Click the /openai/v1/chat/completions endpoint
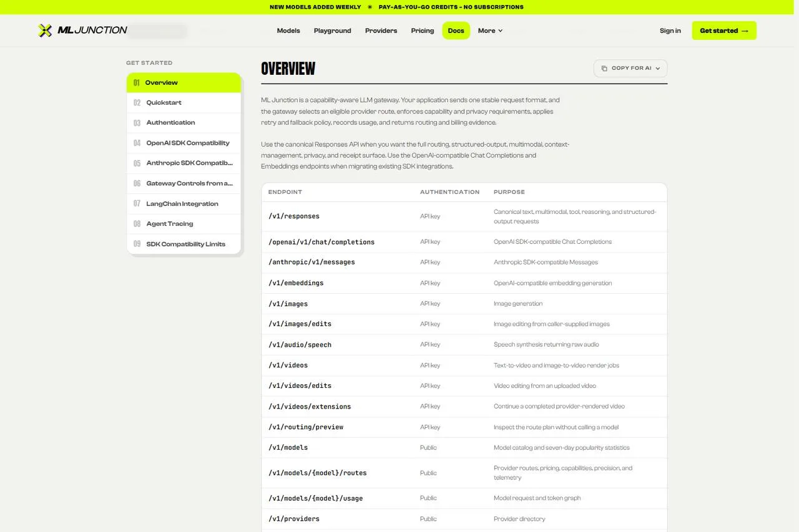This screenshot has height=532, width=799. (x=321, y=242)
